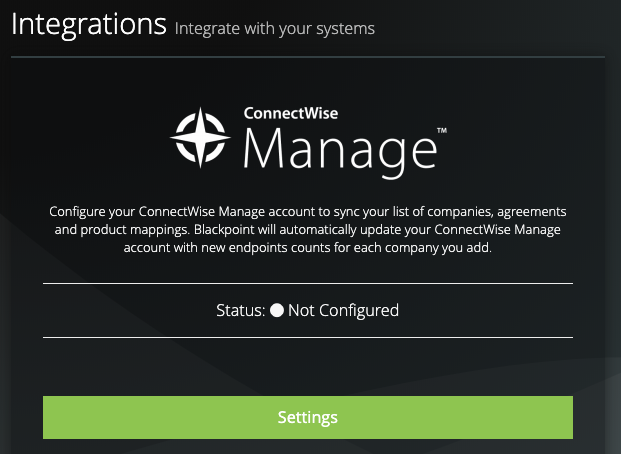621x454 pixels.
Task: Select the 'Not Configured' status text
Action: (x=343, y=310)
